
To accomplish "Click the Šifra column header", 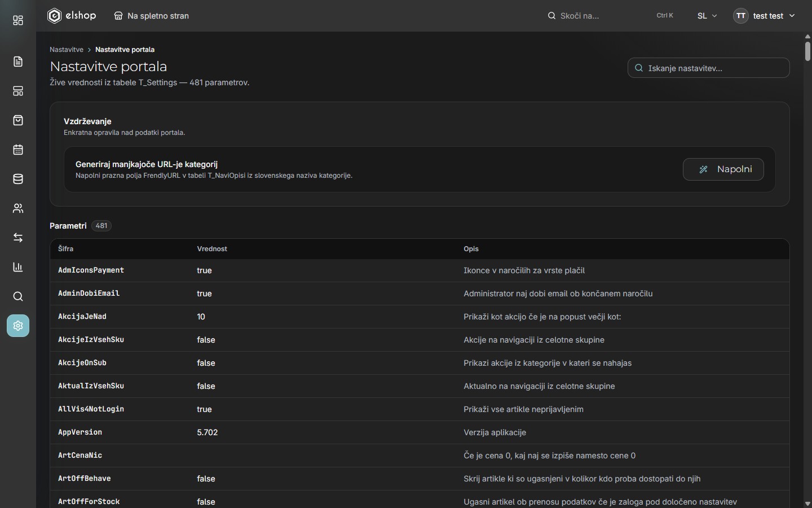I will pos(66,249).
